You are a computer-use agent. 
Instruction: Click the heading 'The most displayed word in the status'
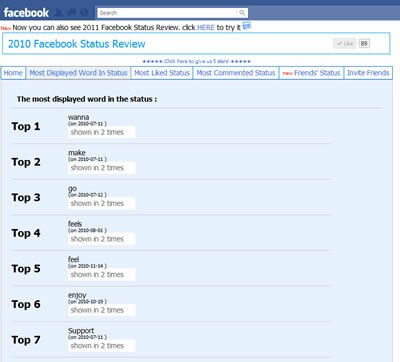pos(87,99)
